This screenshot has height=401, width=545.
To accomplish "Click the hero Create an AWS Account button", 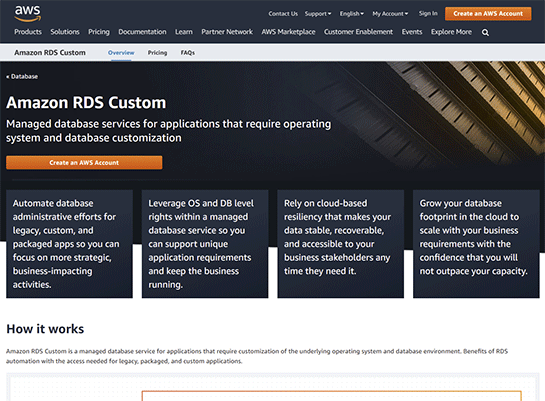I will tap(84, 163).
